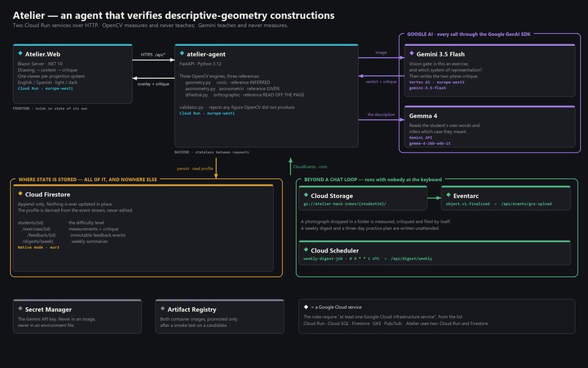Image resolution: width=588 pixels, height=368 pixels.
Task: Click the 'WHERE STATE IS STORED' group heading
Action: 88,180
